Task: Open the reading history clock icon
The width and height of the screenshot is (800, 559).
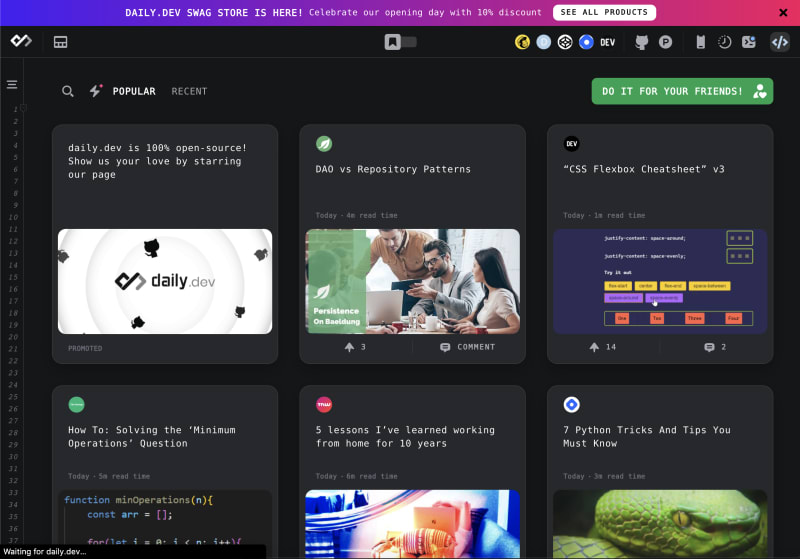Action: tap(724, 42)
